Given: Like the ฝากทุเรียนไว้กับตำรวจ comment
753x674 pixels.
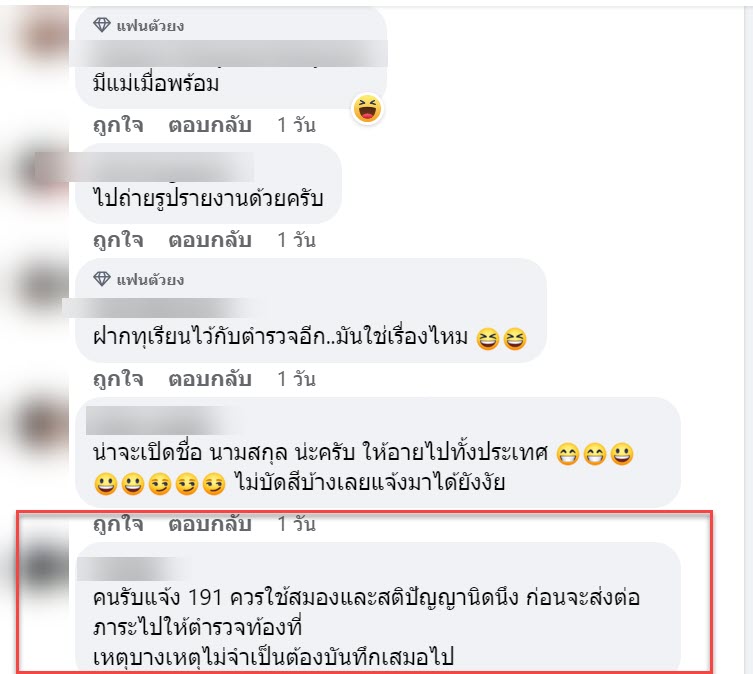Looking at the screenshot, I should click(118, 380).
